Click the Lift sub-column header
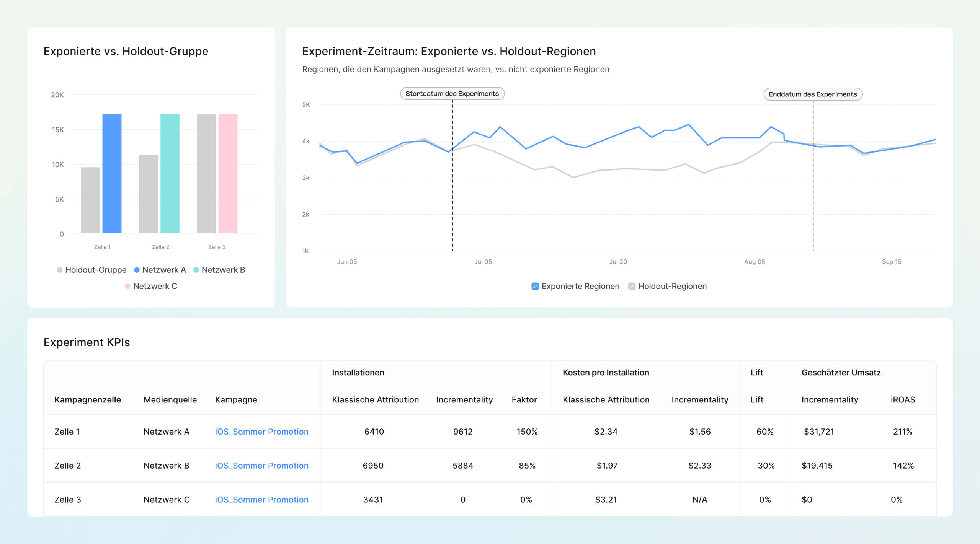This screenshot has width=980, height=544. coord(756,400)
